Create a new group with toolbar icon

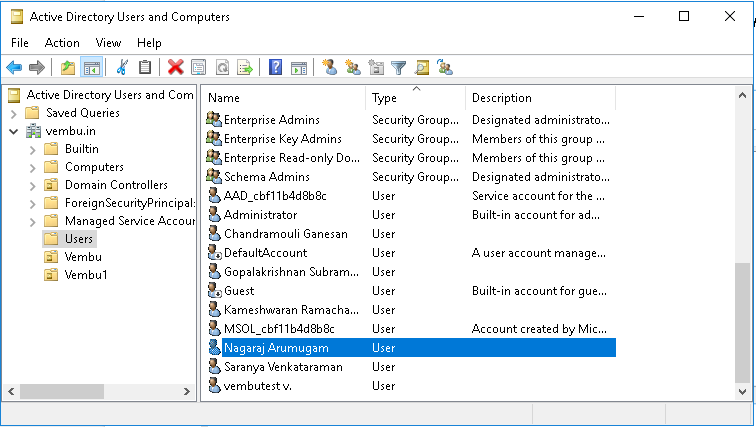(352, 67)
